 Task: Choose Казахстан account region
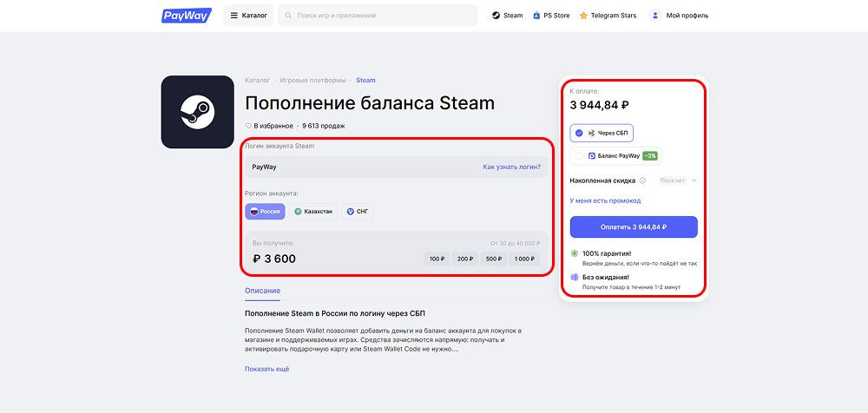tap(313, 212)
